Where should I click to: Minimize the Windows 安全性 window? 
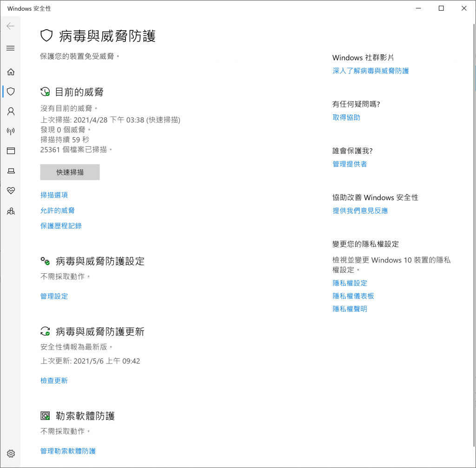click(x=418, y=8)
